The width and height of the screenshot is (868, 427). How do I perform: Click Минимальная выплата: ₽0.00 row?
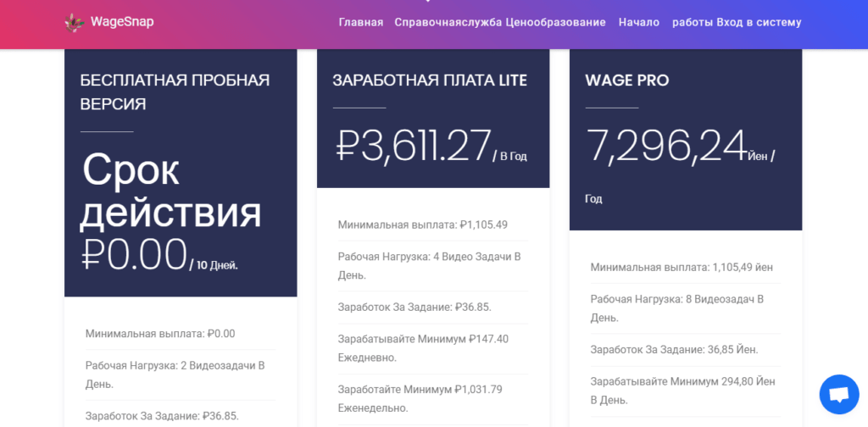point(180,334)
